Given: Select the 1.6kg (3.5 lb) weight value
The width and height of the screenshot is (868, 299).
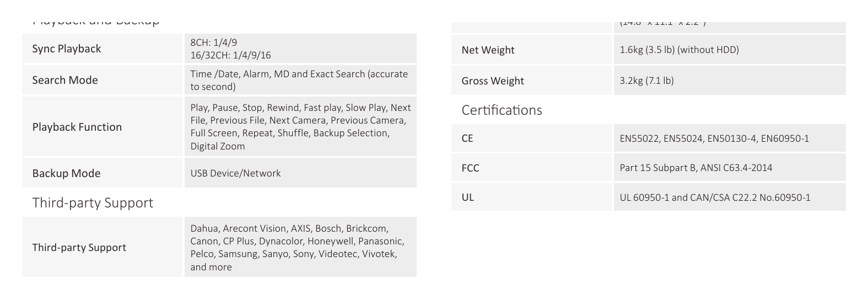Looking at the screenshot, I should (679, 50).
